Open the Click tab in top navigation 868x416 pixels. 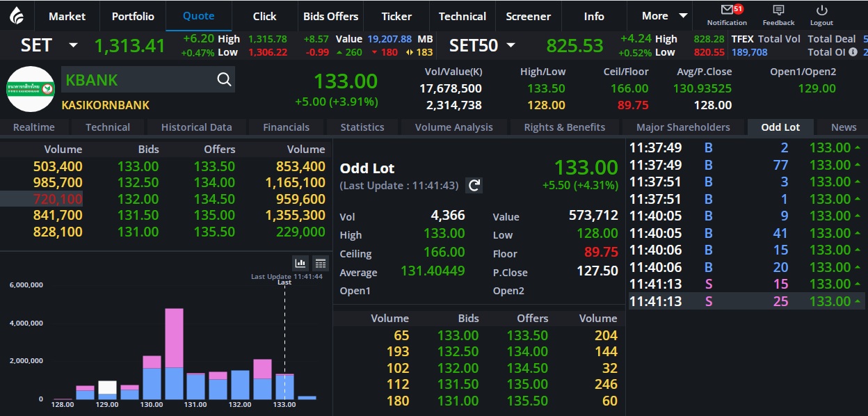(x=264, y=16)
